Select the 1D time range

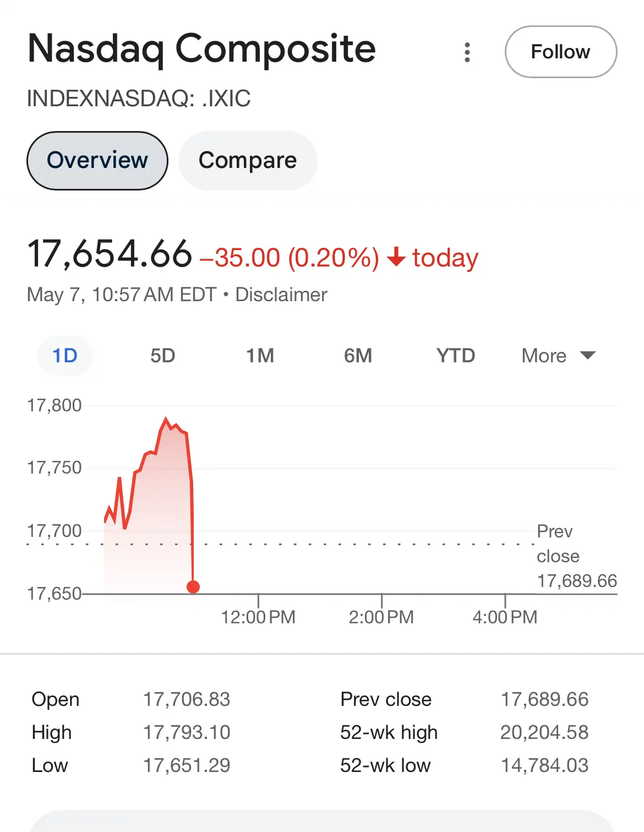[65, 356]
